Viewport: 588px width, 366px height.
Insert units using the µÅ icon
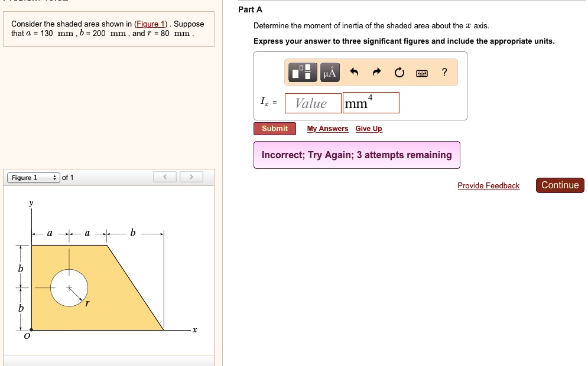[329, 71]
